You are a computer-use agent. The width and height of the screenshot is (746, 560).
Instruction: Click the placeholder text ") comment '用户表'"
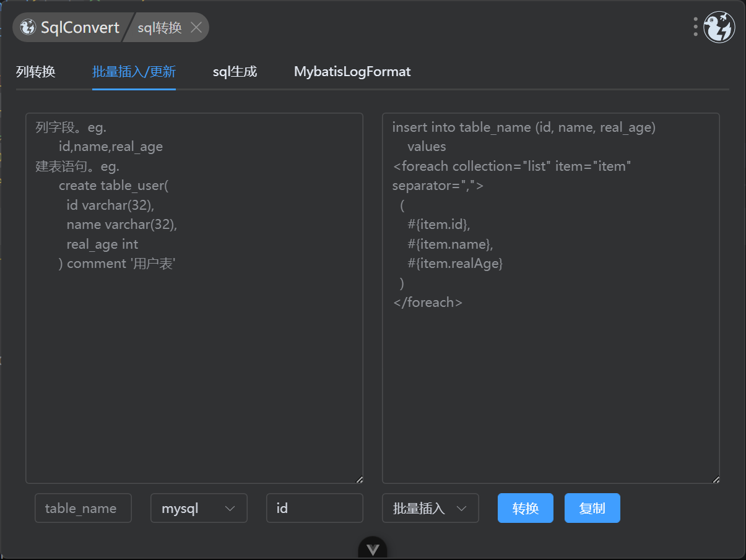pos(118,264)
